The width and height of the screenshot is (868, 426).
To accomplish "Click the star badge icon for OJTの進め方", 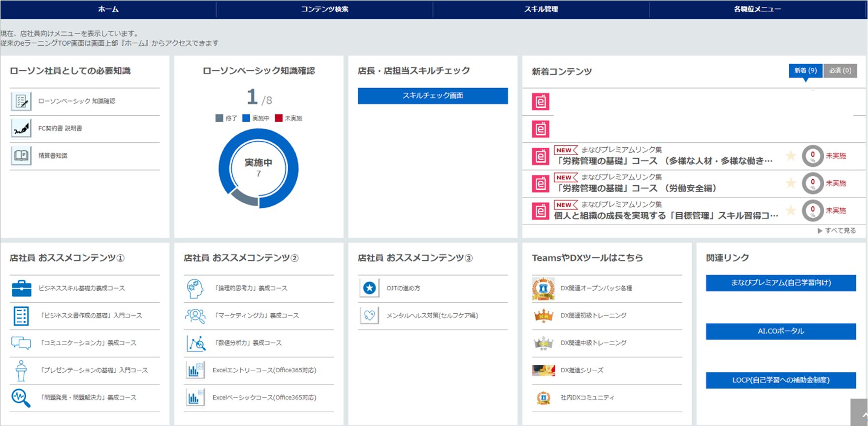I will (x=369, y=288).
